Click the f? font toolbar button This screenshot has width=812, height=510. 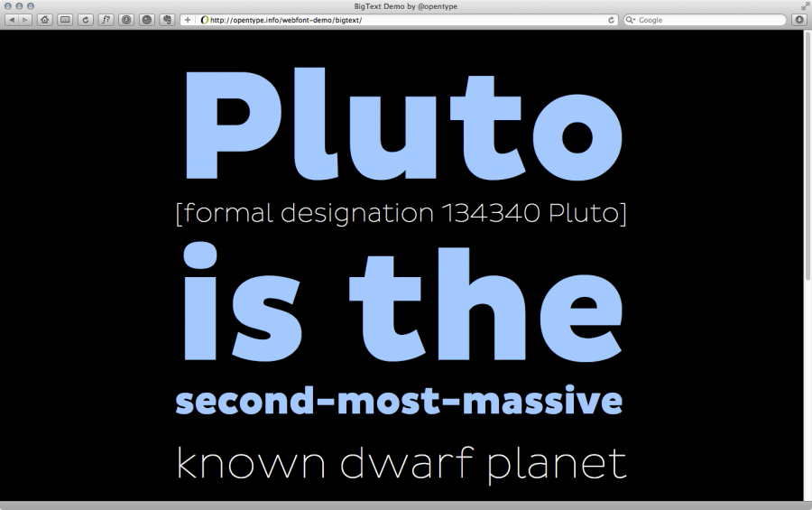[x=106, y=20]
